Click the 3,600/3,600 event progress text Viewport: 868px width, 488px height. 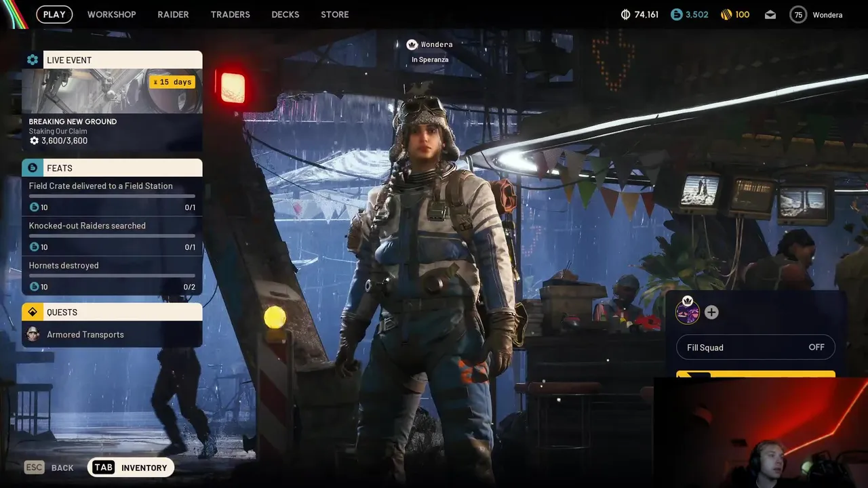coord(64,141)
